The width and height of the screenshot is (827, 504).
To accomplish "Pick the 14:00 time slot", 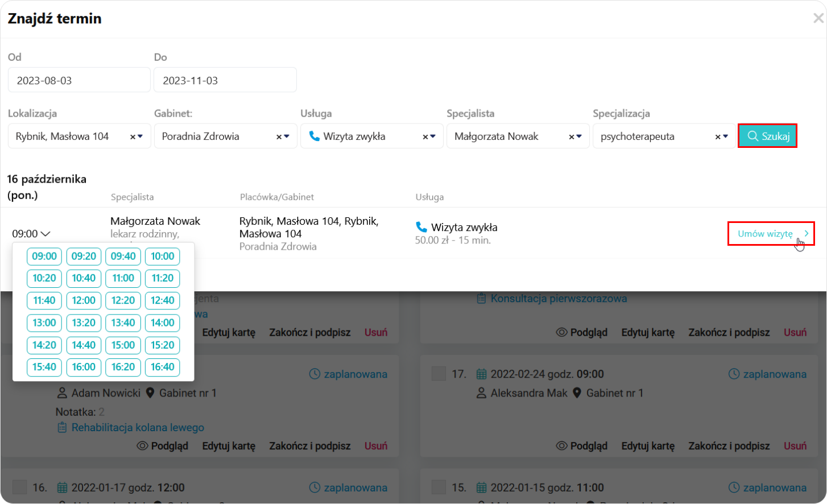I will click(x=163, y=323).
